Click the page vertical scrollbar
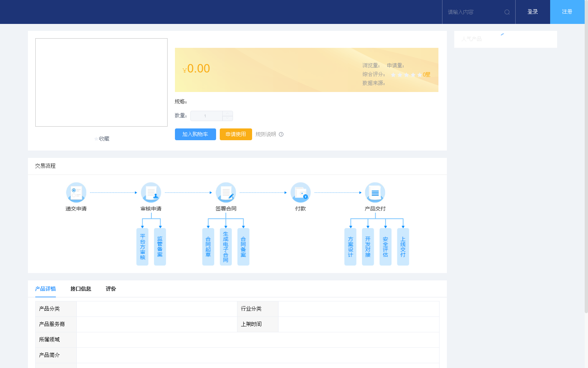588x368 pixels. [x=586, y=156]
